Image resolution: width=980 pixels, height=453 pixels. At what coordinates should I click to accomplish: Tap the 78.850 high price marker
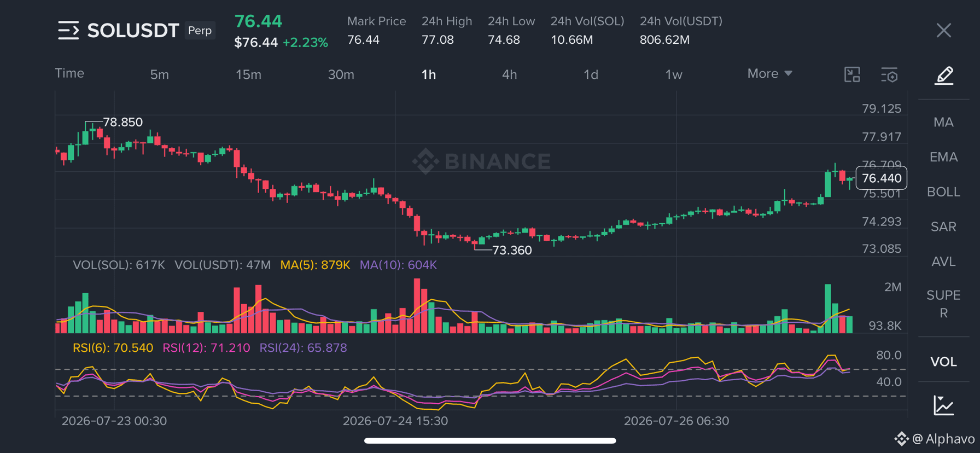click(x=122, y=122)
